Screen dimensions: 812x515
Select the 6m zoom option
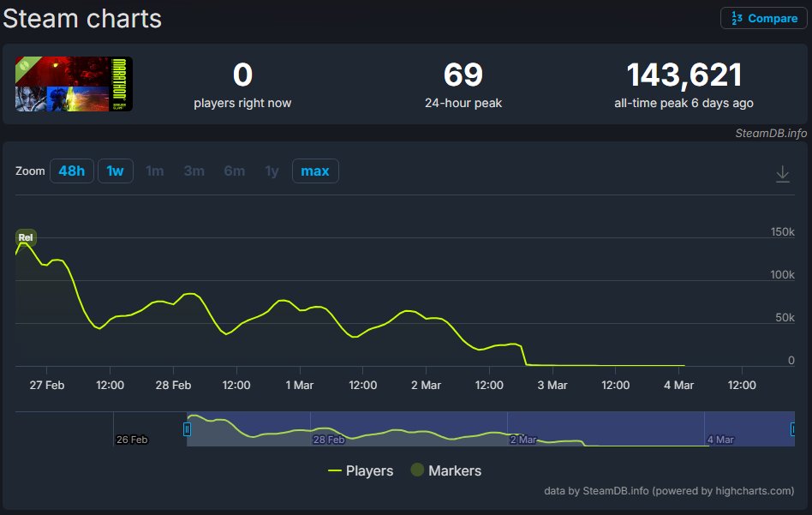click(x=234, y=171)
